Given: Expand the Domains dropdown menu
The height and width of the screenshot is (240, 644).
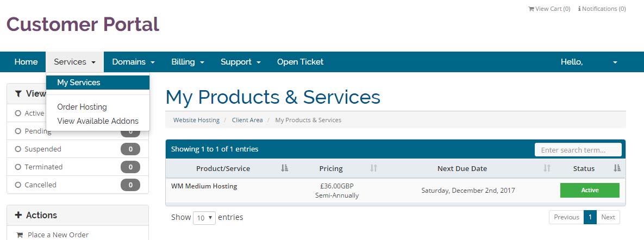Looking at the screenshot, I should 133,62.
